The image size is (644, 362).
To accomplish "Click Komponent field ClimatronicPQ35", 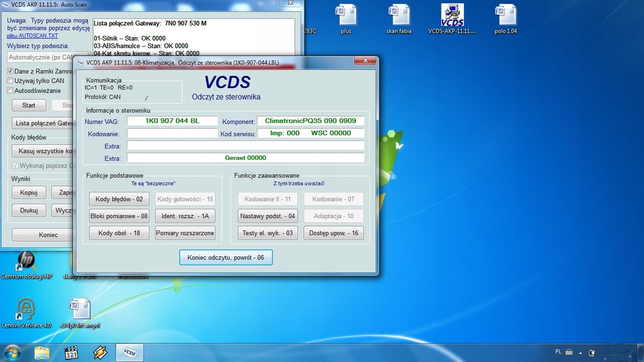I will (x=311, y=121).
